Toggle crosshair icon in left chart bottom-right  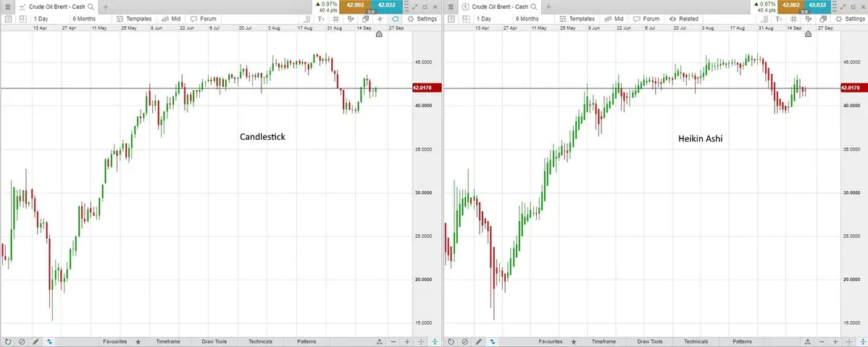435,341
